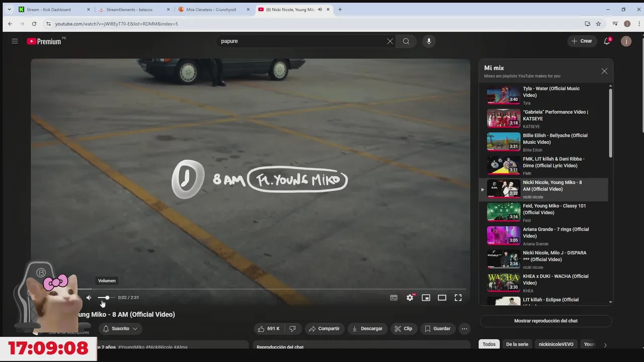
Task: Click the Mi mix playlist scrollbar
Action: click(x=610, y=124)
